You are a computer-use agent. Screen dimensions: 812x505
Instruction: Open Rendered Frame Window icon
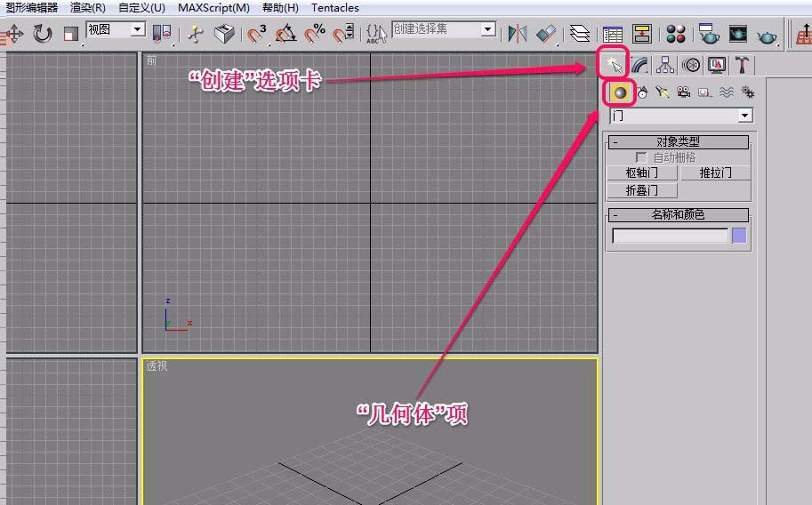737,34
